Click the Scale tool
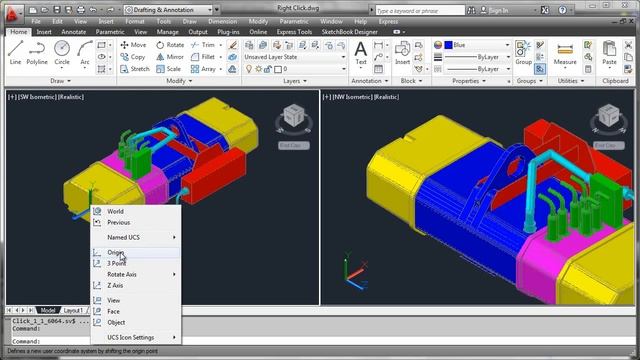The image size is (640, 360). pyautogui.click(x=168, y=69)
